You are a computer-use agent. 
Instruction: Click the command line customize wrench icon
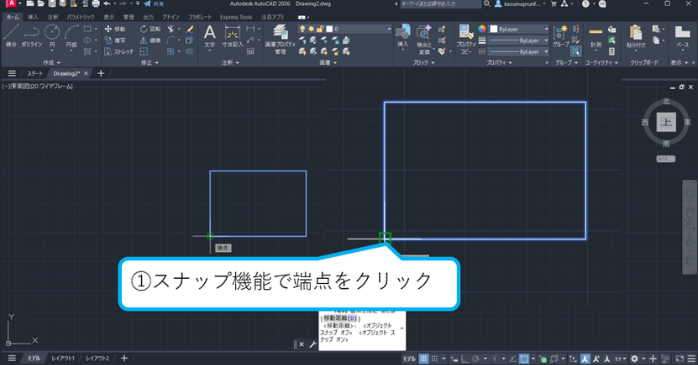[312, 344]
